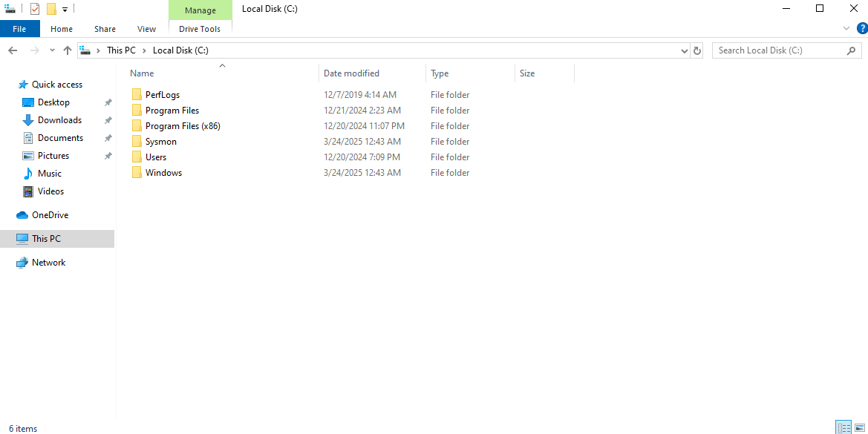The width and height of the screenshot is (868, 434).
Task: Open the Customize Quick Access Toolbar dropdown
Action: pos(65,10)
